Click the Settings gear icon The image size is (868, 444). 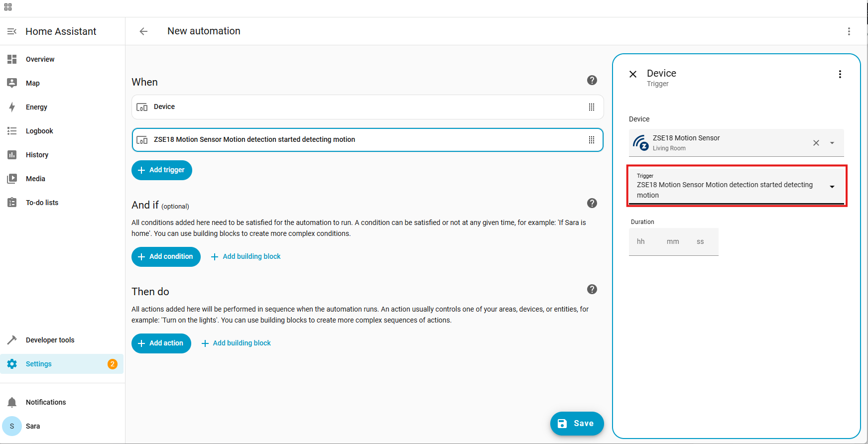coord(12,364)
